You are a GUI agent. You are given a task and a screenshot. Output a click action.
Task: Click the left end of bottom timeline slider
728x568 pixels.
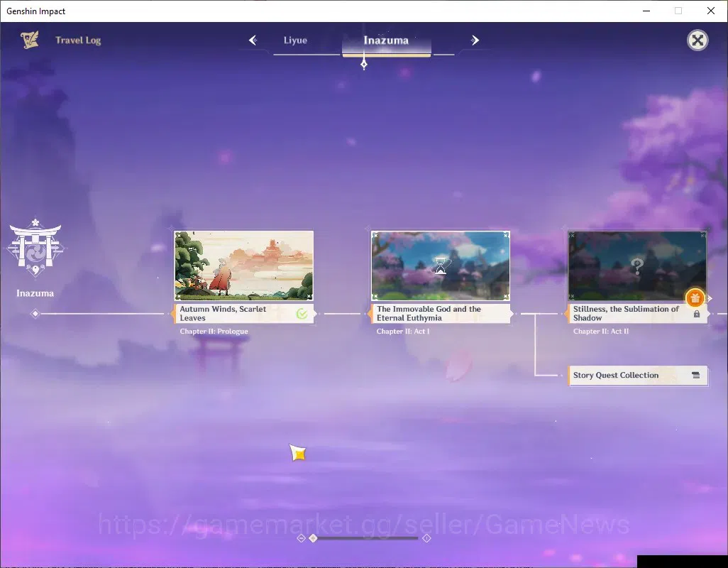pos(301,537)
